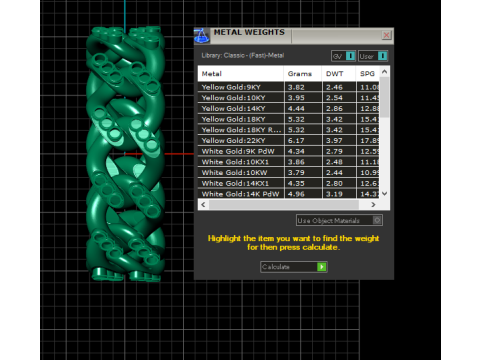
Task: Select the Yellow Gold:18KY R... row
Action: pos(289,130)
